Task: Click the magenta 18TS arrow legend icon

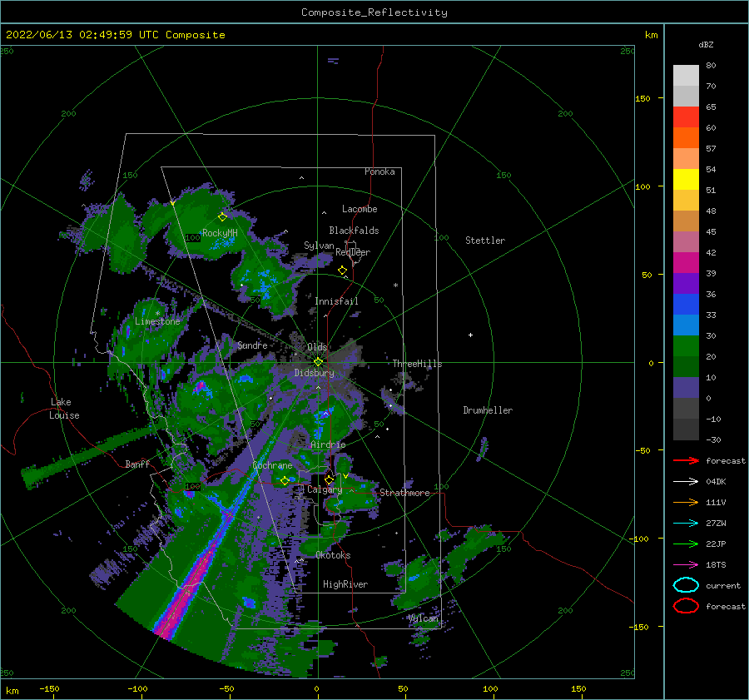Action: pos(686,565)
